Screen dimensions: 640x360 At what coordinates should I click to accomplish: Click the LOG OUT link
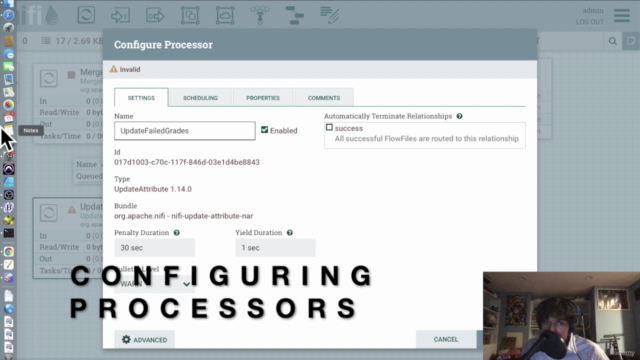(589, 22)
